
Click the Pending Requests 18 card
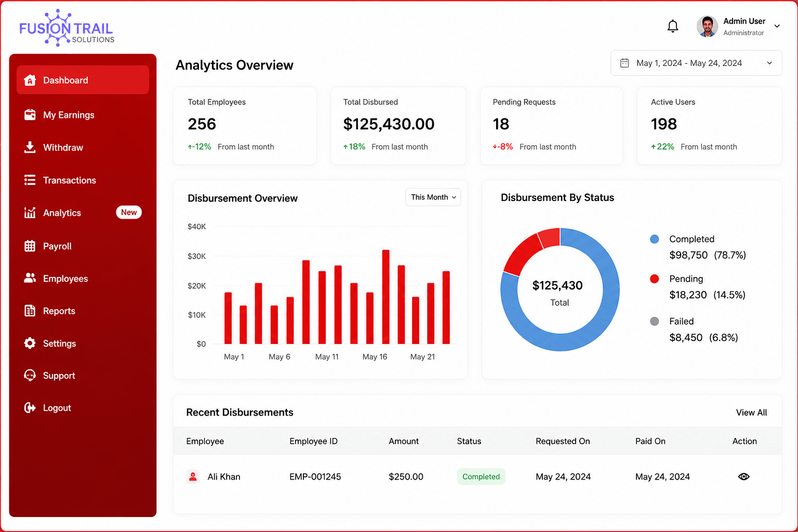point(551,126)
